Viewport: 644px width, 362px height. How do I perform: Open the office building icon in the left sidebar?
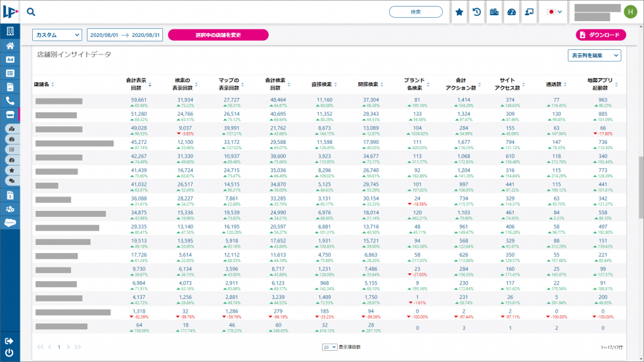click(10, 31)
